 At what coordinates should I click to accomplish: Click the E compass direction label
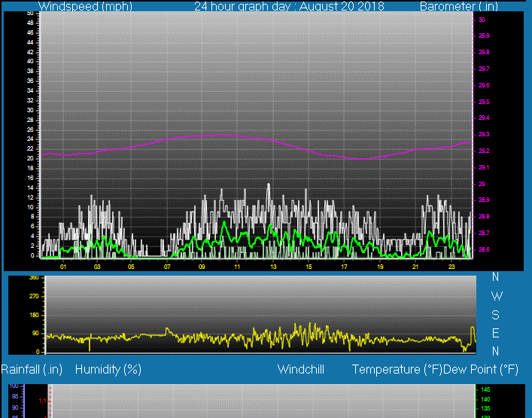495,333
